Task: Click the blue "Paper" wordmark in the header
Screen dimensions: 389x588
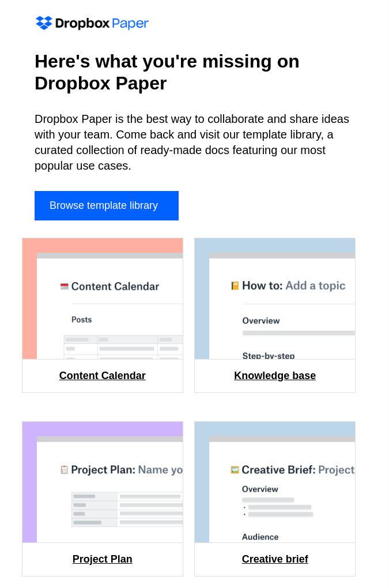Action: [x=131, y=24]
